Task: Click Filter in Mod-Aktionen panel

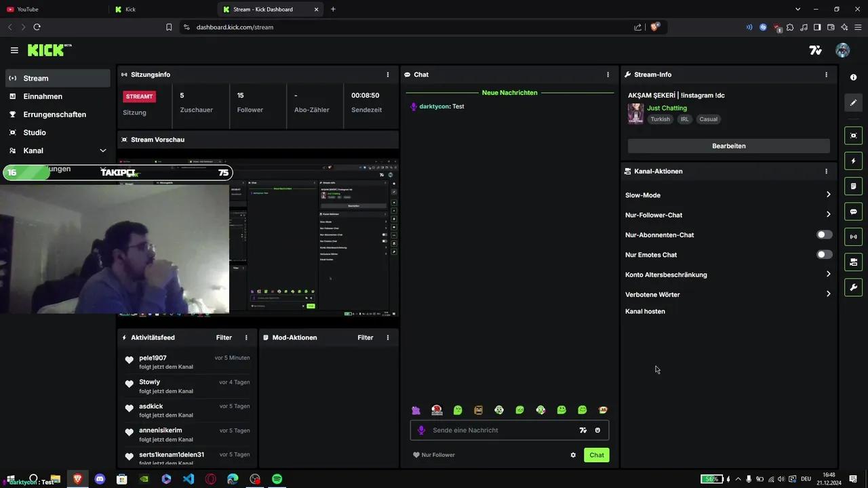Action: [x=366, y=338]
